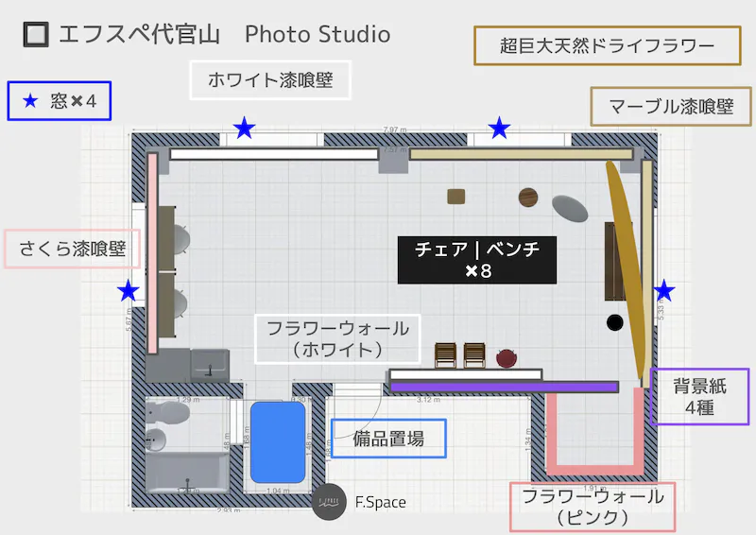
Task: Select the blue rounded rug in the storage room
Action: point(278,442)
